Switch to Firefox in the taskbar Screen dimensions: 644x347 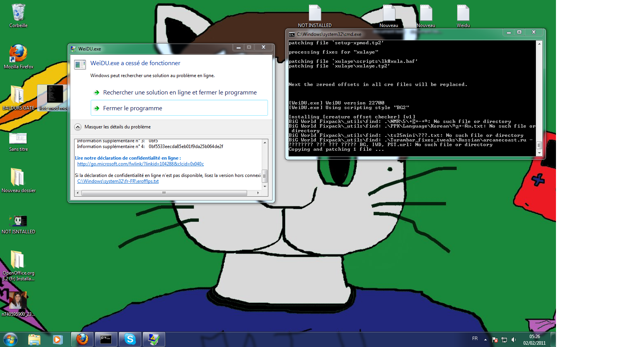coord(82,339)
